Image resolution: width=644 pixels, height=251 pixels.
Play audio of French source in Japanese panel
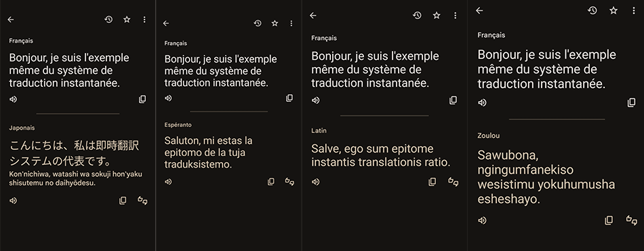pyautogui.click(x=13, y=99)
